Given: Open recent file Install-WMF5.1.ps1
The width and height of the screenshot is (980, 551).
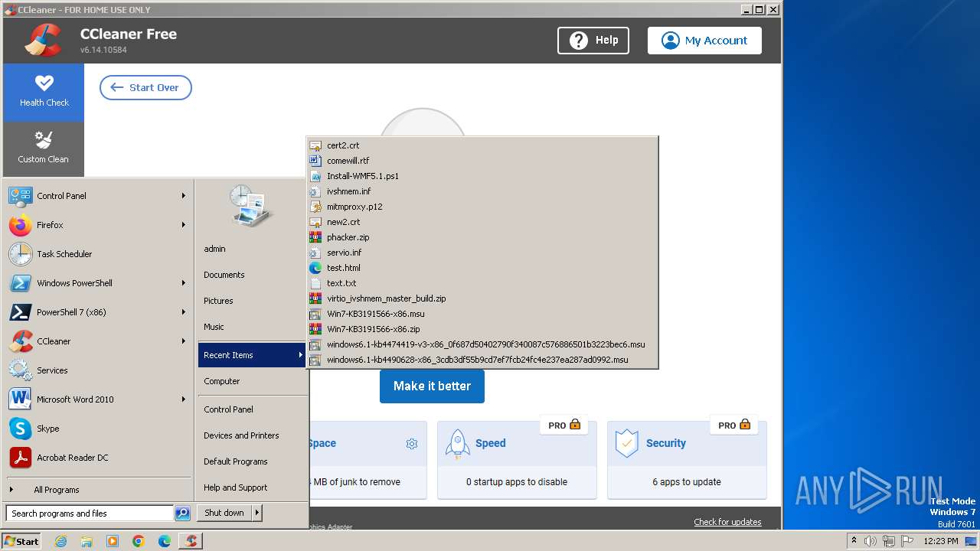Looking at the screenshot, I should click(x=482, y=176).
